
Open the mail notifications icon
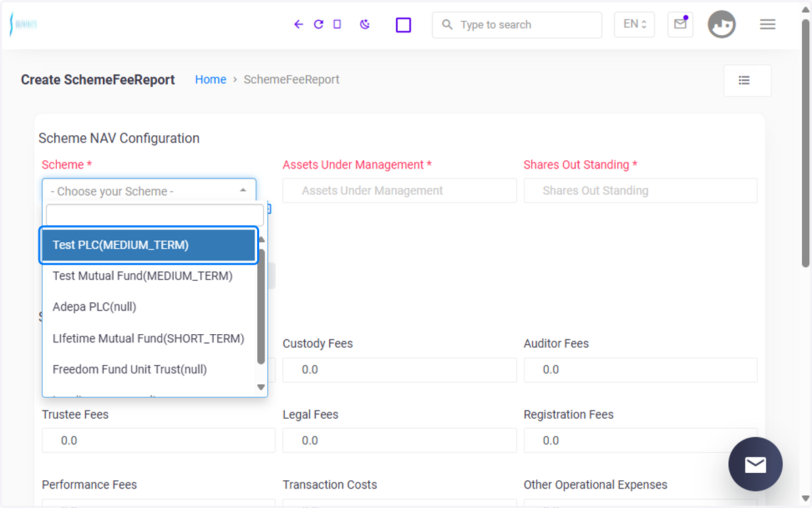tap(680, 24)
